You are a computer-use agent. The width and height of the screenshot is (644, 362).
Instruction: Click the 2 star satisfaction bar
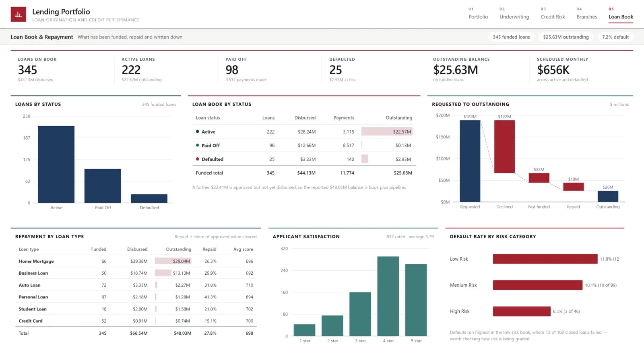[x=332, y=326]
